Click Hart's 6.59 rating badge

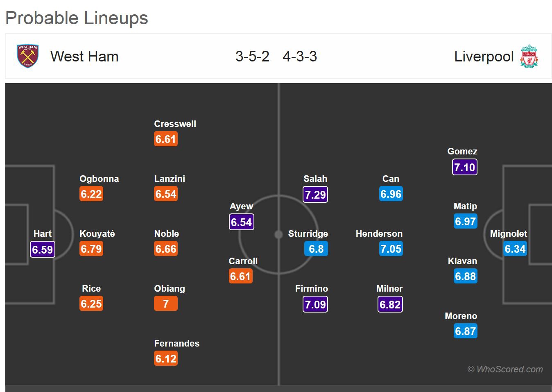click(43, 249)
